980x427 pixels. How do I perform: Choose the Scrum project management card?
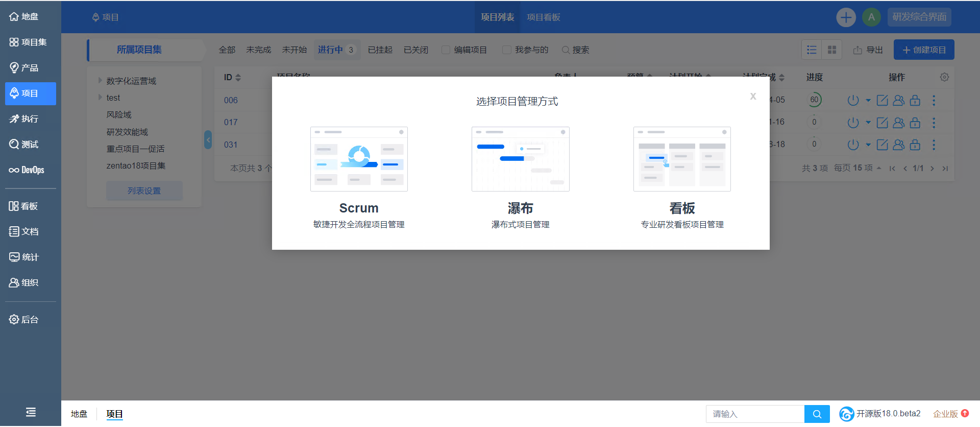(x=359, y=178)
